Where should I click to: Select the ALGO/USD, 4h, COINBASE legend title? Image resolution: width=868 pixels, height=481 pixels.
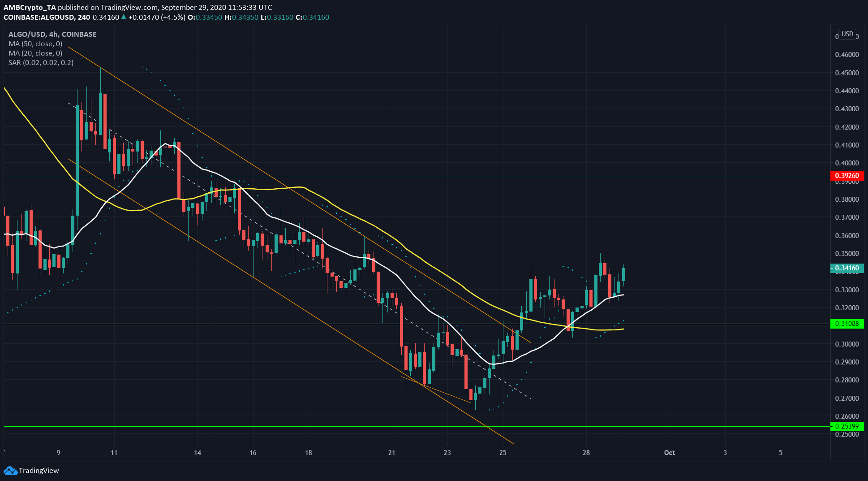click(x=52, y=34)
